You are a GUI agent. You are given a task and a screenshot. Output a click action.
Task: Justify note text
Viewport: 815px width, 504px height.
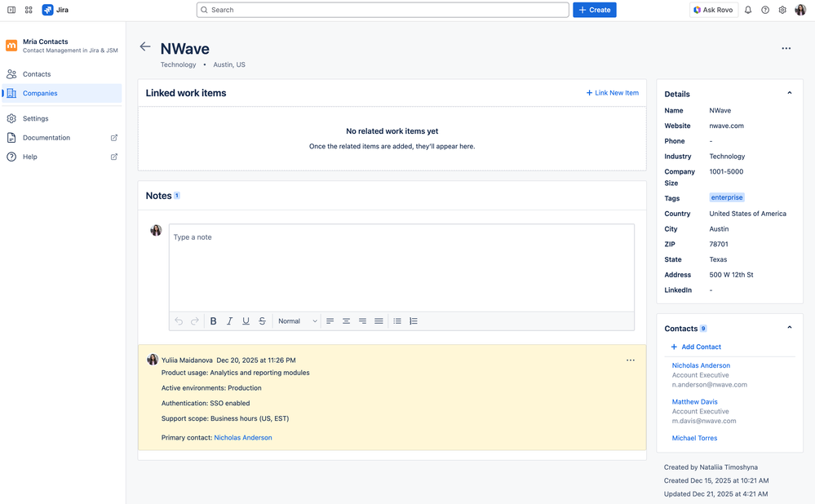point(379,321)
